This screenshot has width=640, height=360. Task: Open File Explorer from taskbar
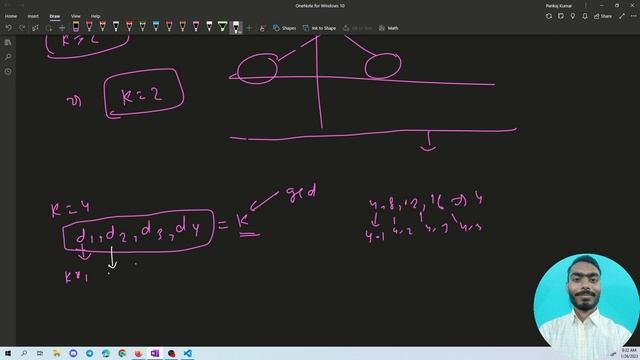[x=56, y=353]
